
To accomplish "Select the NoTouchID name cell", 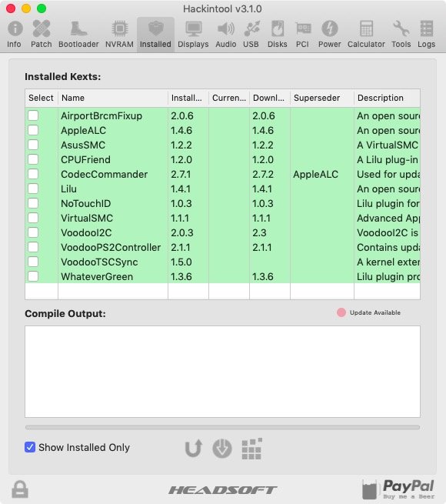I will (86, 203).
